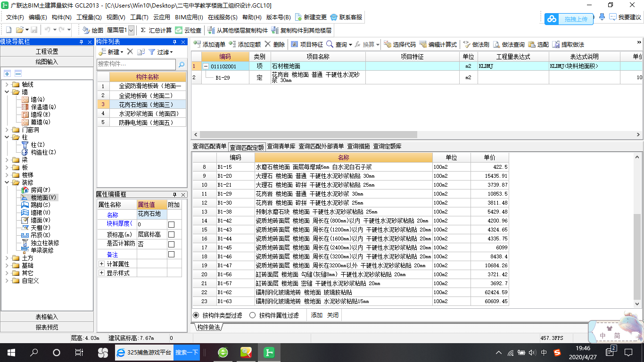The height and width of the screenshot is (362, 644).
Task: Click the expand-all plus icon in navigation
Action: [x=7, y=74]
